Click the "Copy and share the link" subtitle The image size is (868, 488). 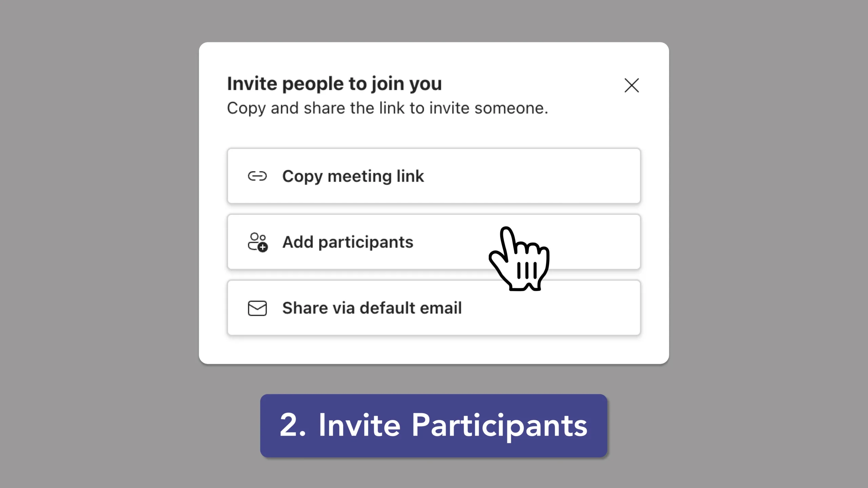387,108
